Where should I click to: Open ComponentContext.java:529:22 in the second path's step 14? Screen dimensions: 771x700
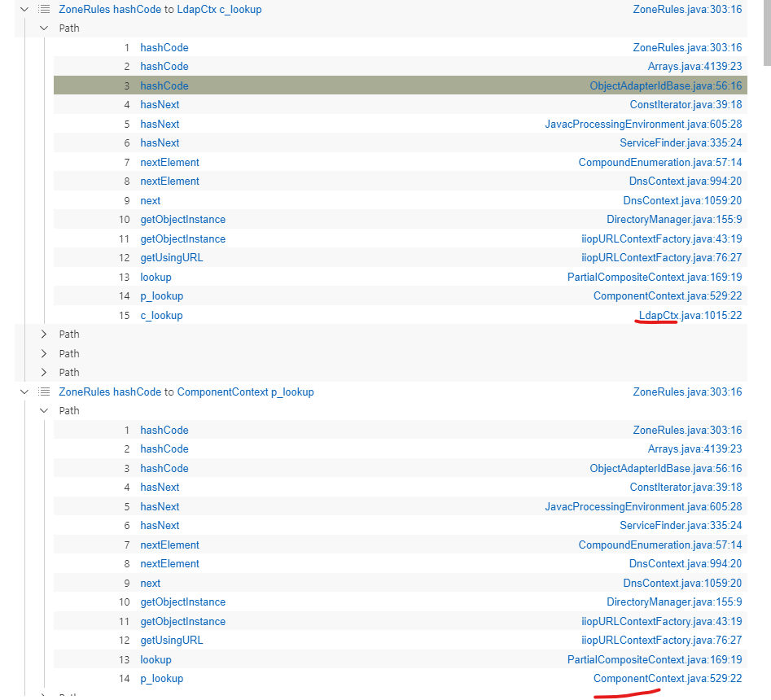pos(667,679)
